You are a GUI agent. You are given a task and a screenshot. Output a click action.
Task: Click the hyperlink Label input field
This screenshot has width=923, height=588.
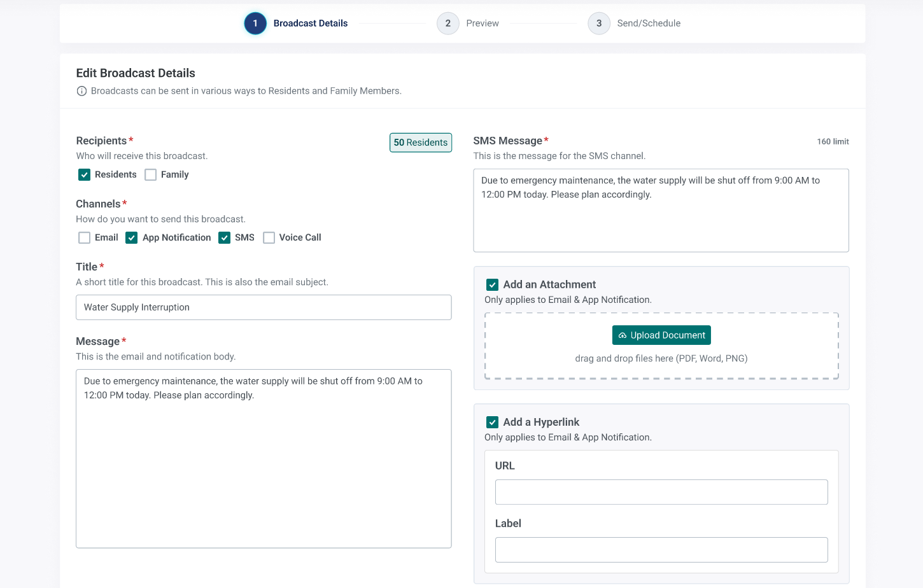[x=661, y=550]
